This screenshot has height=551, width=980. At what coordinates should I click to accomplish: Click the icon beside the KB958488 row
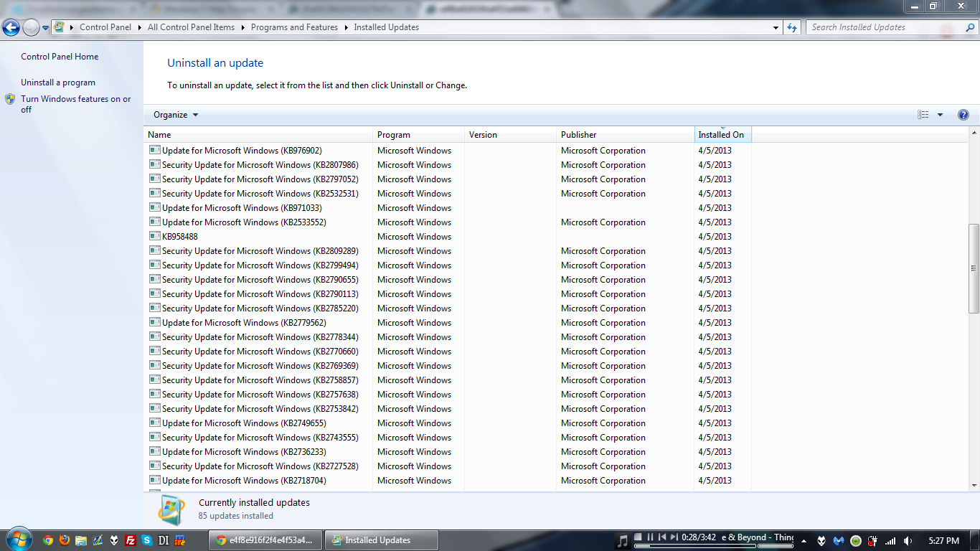154,236
